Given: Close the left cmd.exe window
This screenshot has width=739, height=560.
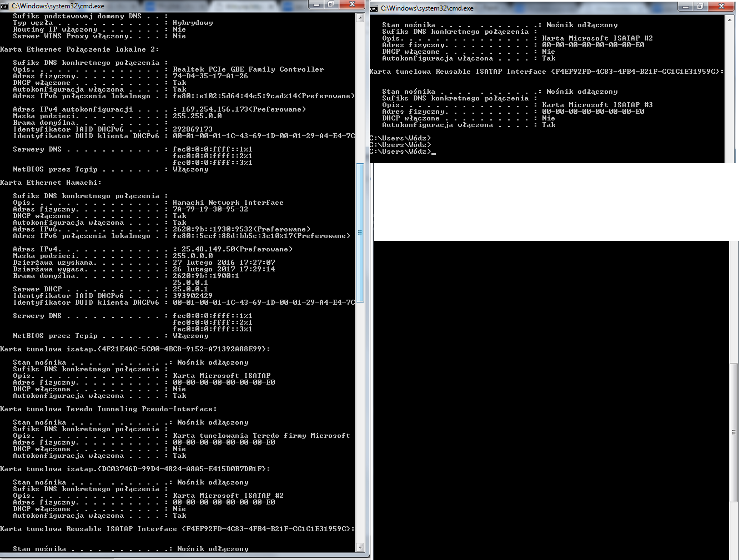Looking at the screenshot, I should tap(352, 5).
